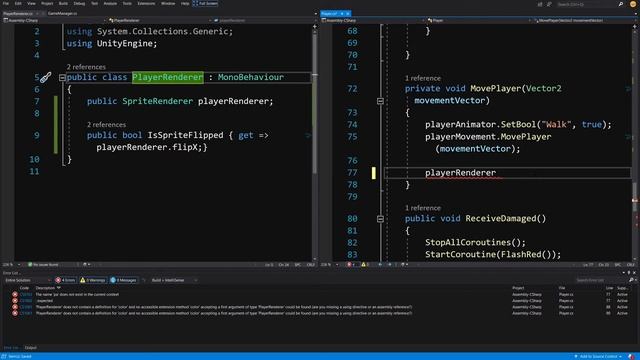This screenshot has height=360, width=640.
Task: Collapse the PlayerRenderer class outlining region
Action: (62, 78)
